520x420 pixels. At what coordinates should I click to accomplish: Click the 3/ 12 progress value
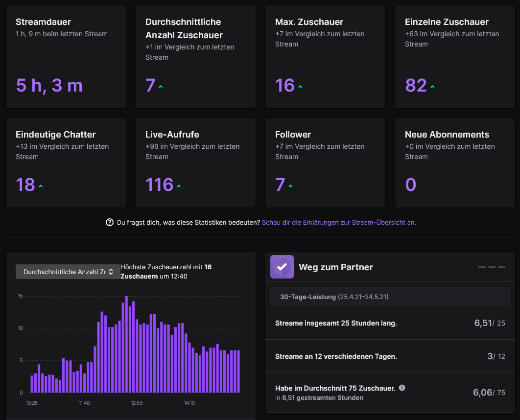click(496, 356)
